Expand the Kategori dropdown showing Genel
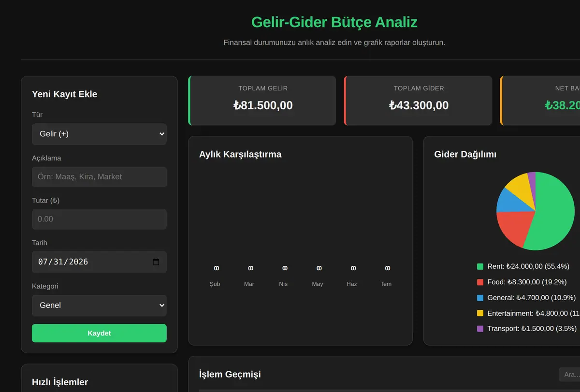580x392 pixels. pos(99,305)
